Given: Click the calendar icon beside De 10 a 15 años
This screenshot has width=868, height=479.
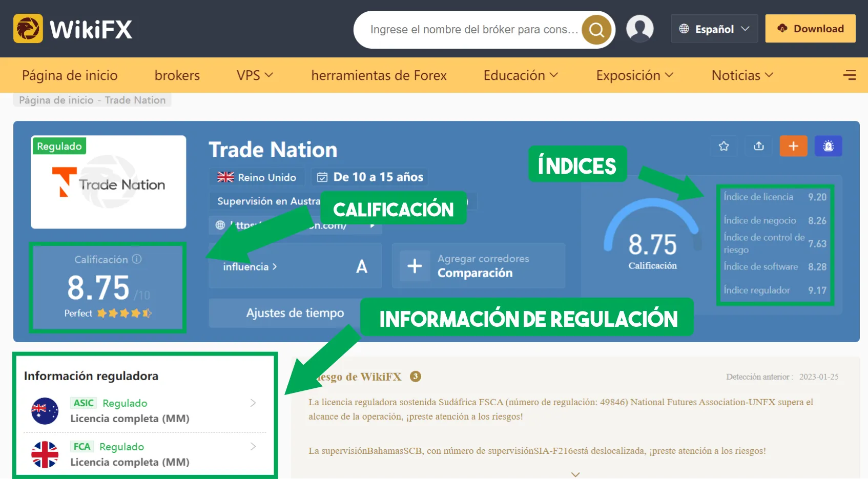Looking at the screenshot, I should (x=322, y=177).
